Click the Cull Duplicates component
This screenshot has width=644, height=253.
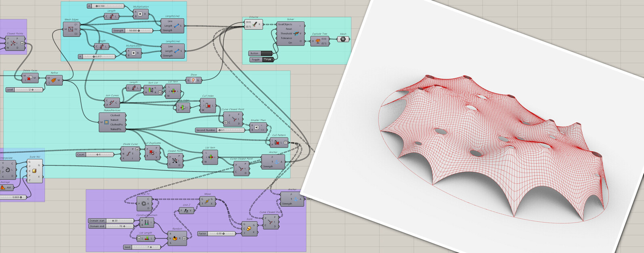(152, 152)
